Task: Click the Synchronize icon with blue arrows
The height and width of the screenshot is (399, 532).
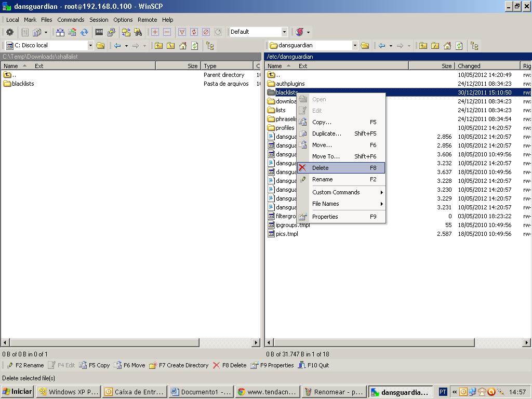Action: [x=84, y=32]
